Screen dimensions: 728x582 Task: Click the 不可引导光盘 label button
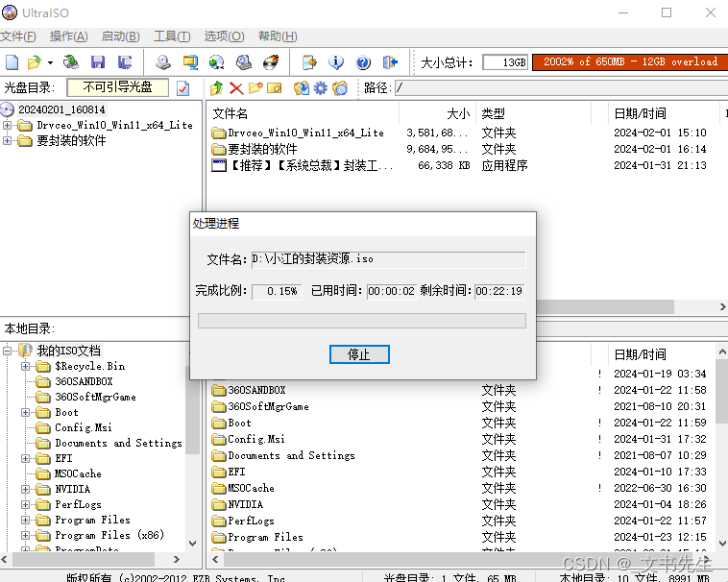click(x=118, y=87)
